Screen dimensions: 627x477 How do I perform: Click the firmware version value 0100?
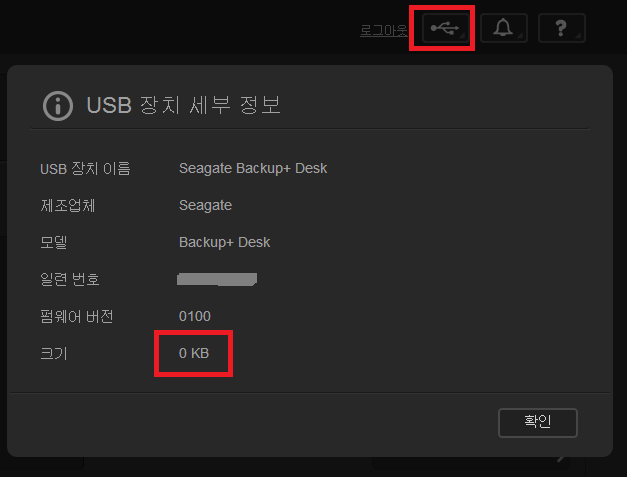pyautogui.click(x=195, y=316)
